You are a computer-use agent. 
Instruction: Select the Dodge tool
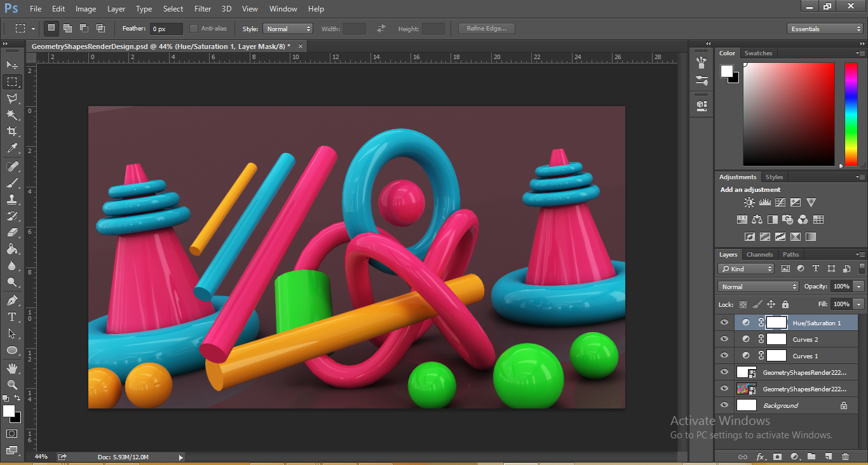pyautogui.click(x=11, y=282)
